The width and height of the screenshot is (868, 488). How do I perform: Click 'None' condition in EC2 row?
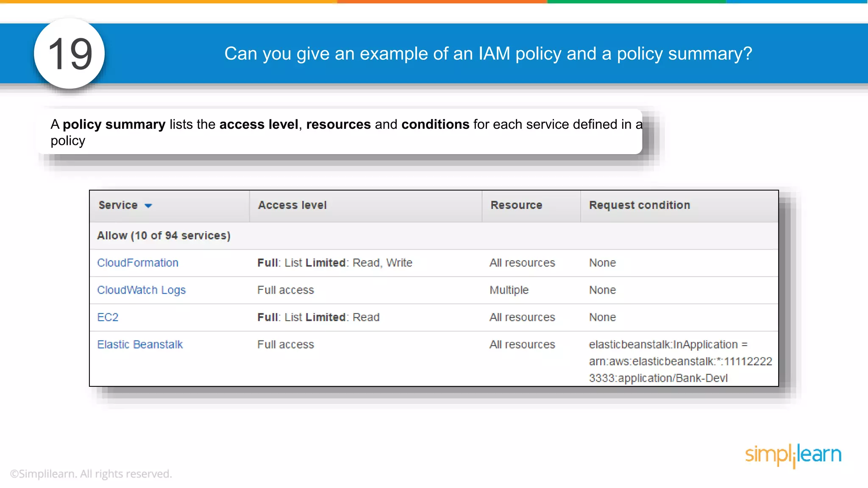(602, 317)
